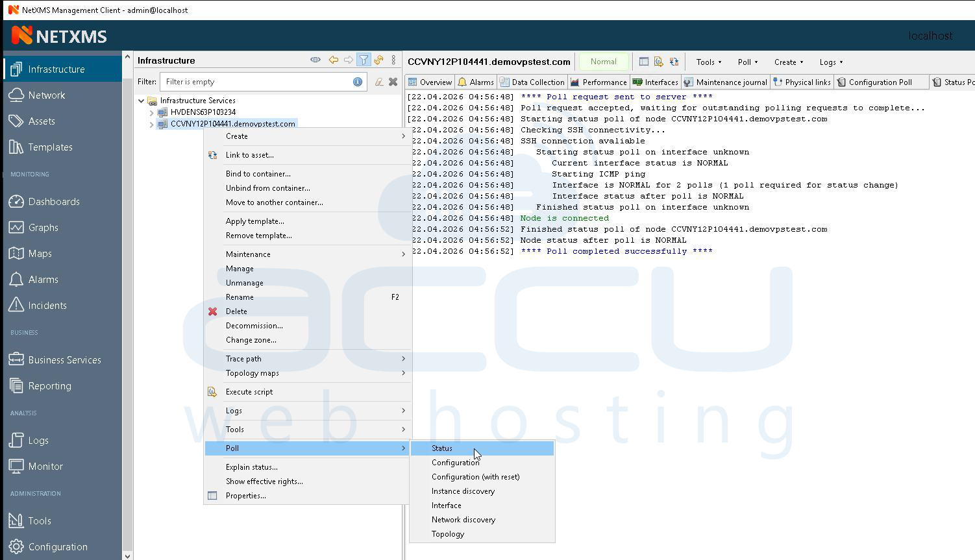
Task: Expand the Create submenu in context menu
Action: coord(307,136)
